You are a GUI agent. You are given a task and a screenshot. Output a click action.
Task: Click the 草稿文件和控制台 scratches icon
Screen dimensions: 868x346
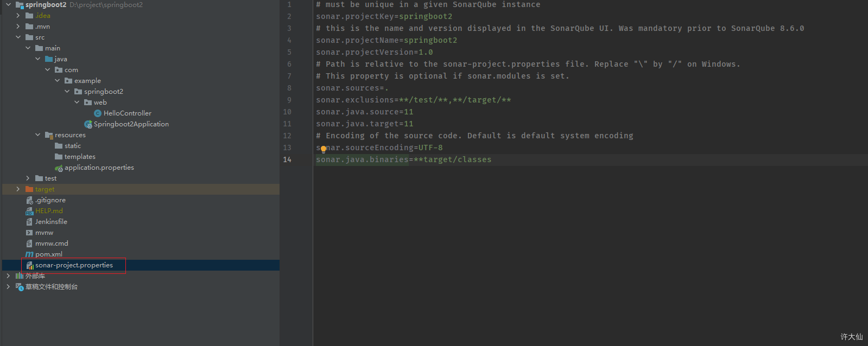pos(20,287)
